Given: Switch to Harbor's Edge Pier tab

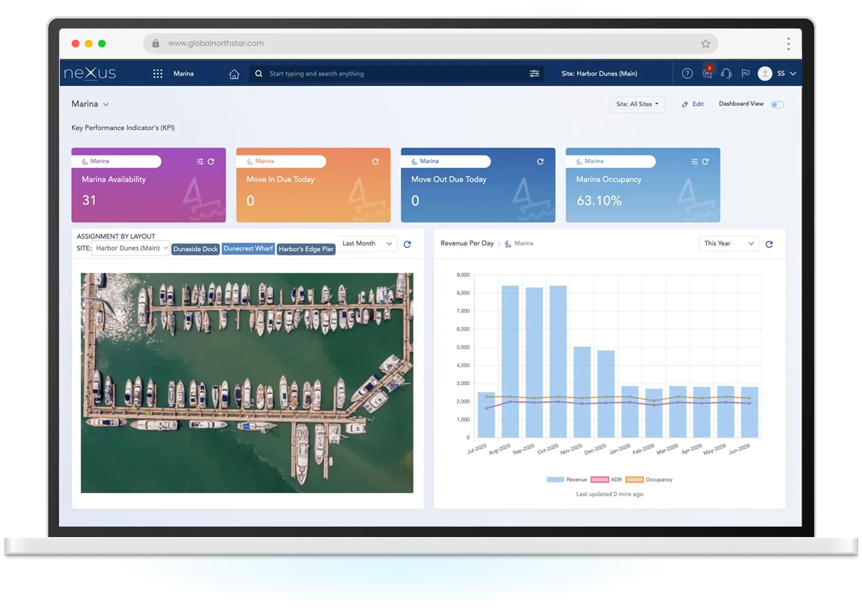Looking at the screenshot, I should click(306, 249).
